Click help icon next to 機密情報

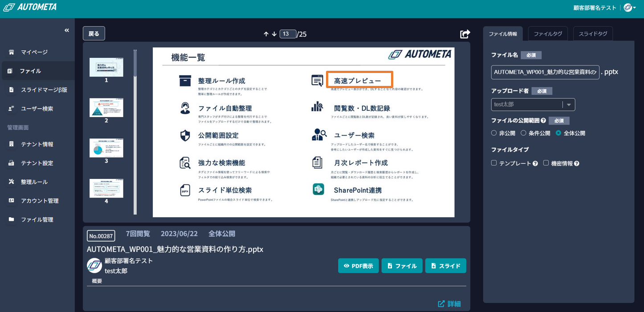(577, 164)
